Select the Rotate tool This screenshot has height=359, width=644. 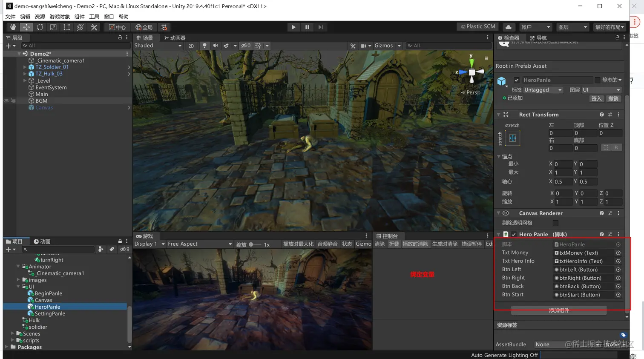[x=40, y=27]
